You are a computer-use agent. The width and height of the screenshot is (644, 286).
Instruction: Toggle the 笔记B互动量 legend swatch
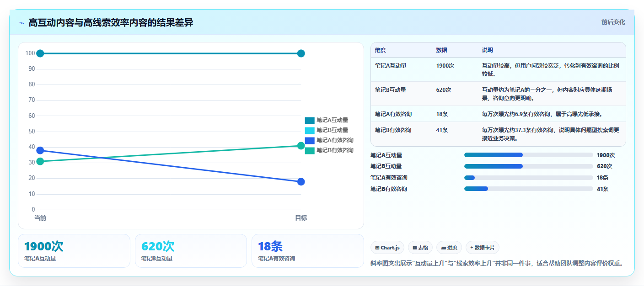[310, 131]
